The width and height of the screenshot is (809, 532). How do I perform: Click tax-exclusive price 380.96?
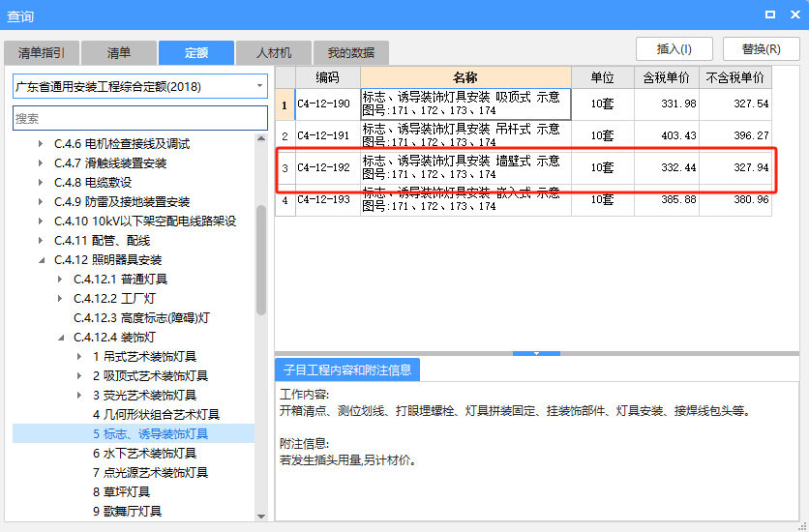click(x=735, y=200)
